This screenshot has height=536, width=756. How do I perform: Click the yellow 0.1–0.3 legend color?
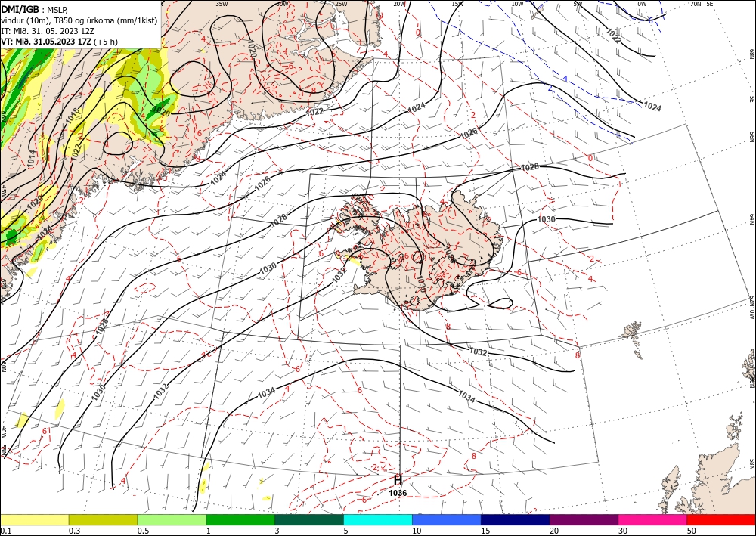click(34, 519)
